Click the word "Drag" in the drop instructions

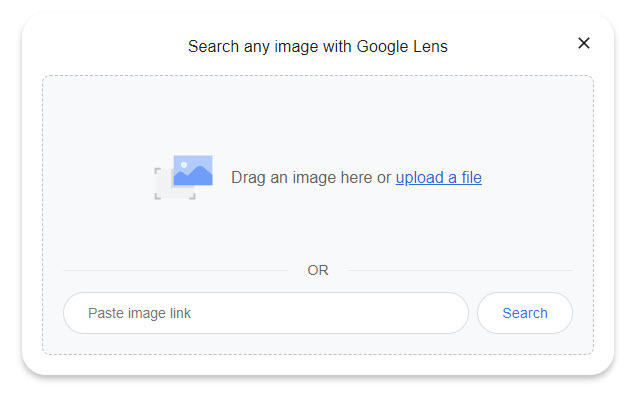coord(248,178)
